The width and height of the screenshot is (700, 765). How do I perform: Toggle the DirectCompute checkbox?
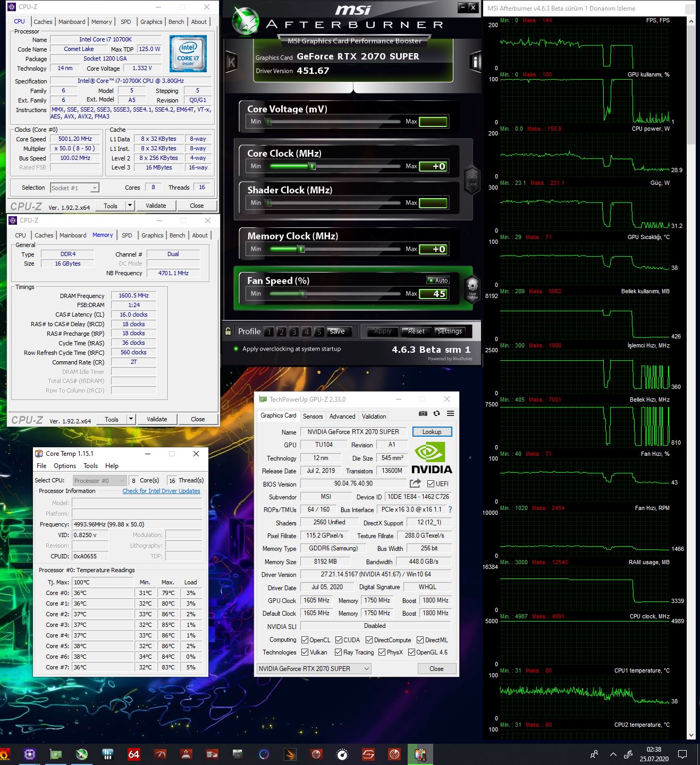369,640
